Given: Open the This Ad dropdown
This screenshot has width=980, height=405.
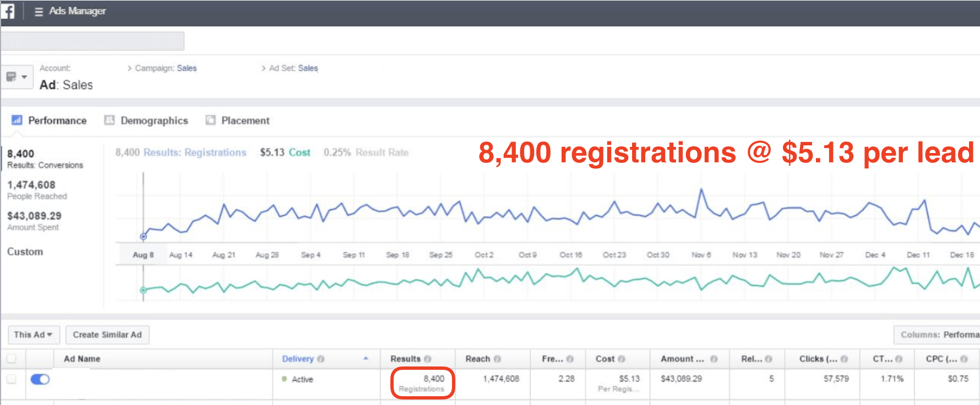Looking at the screenshot, I should [x=34, y=335].
